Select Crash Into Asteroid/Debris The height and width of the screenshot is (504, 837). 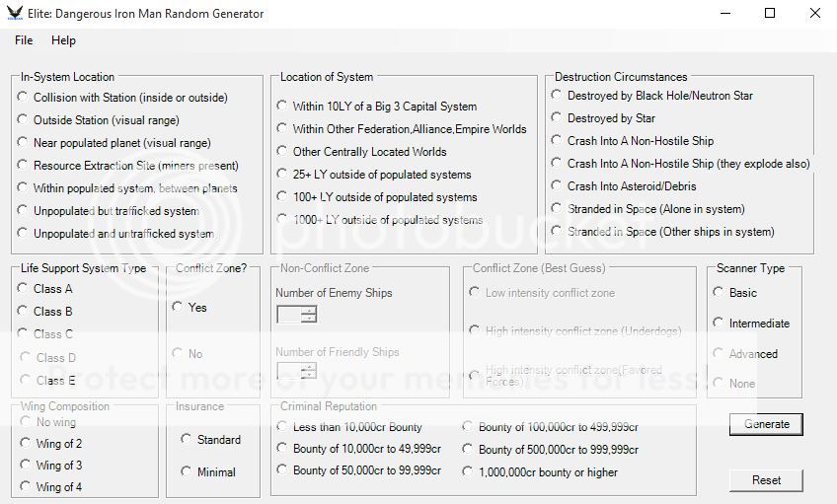coord(624,186)
